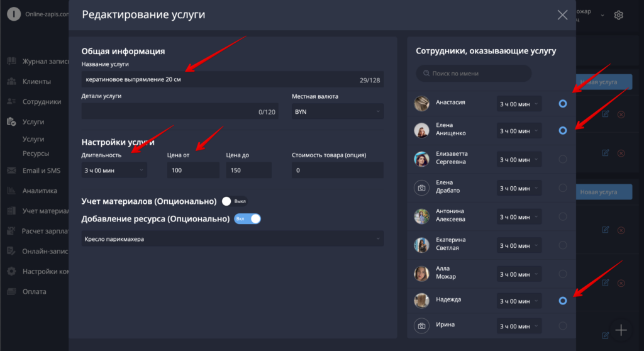The image size is (644, 351).
Task: Click the Журнал записи sidebar icon
Action: pyautogui.click(x=11, y=61)
